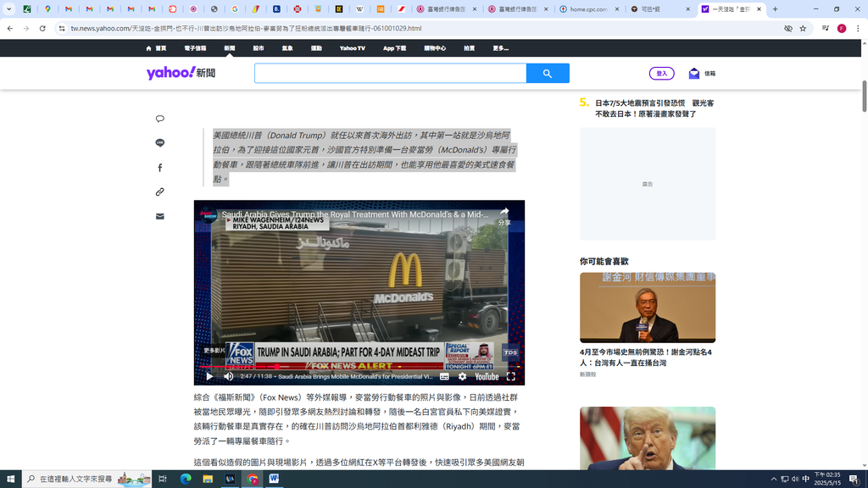Share article by email envelope icon
Image resolution: width=868 pixels, height=488 pixels.
pyautogui.click(x=160, y=216)
